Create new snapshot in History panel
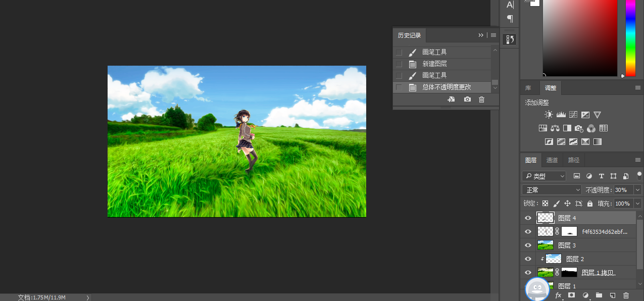 click(467, 99)
